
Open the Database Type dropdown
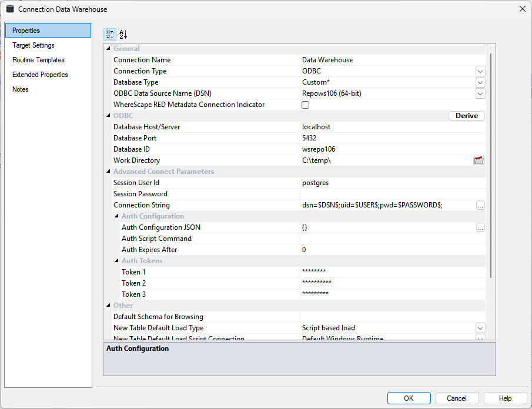click(x=480, y=82)
